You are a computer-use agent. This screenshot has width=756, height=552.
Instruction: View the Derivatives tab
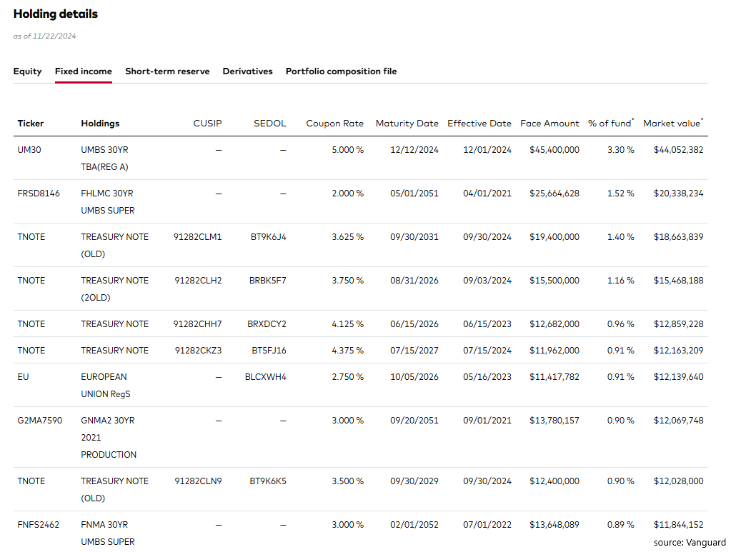coord(247,71)
